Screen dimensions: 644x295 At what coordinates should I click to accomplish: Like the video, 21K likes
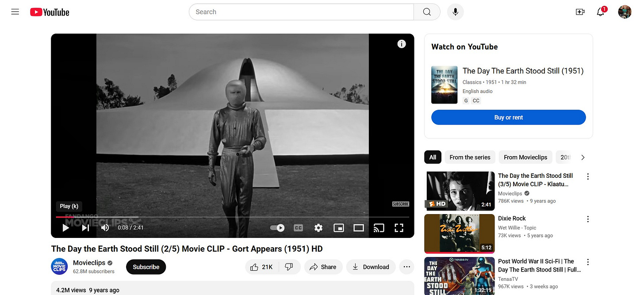tap(262, 267)
